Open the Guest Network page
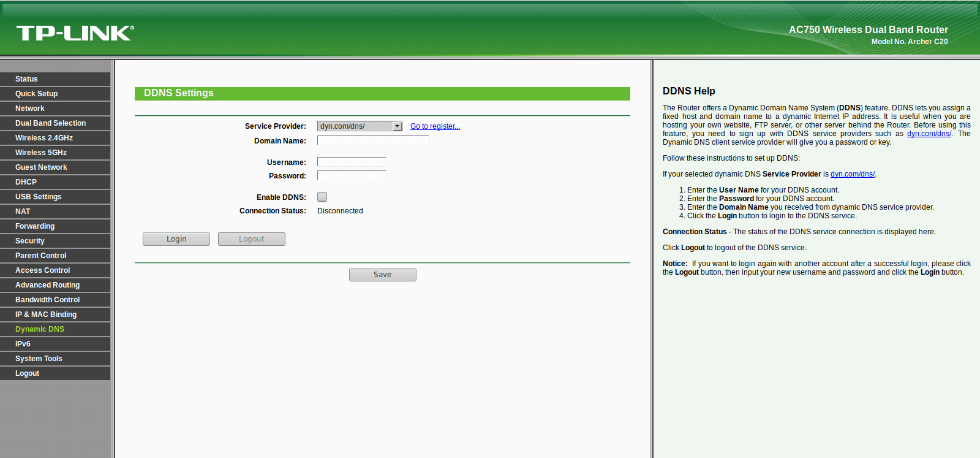Image resolution: width=980 pixels, height=458 pixels. [55, 167]
